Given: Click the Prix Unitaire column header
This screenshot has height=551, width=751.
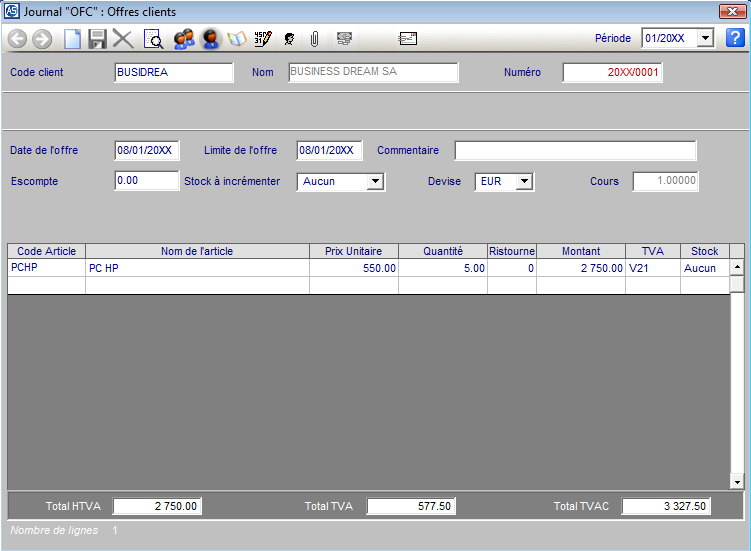Looking at the screenshot, I should click(x=353, y=251).
